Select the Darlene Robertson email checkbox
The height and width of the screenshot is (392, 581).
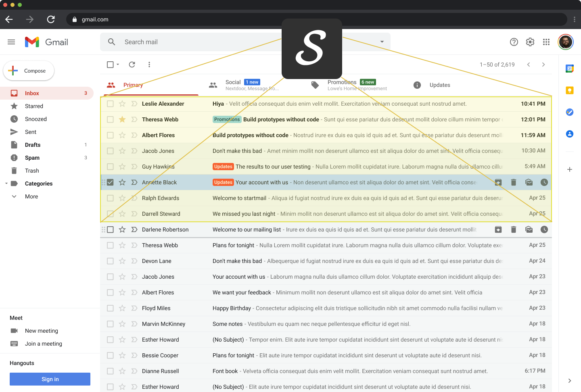point(110,229)
